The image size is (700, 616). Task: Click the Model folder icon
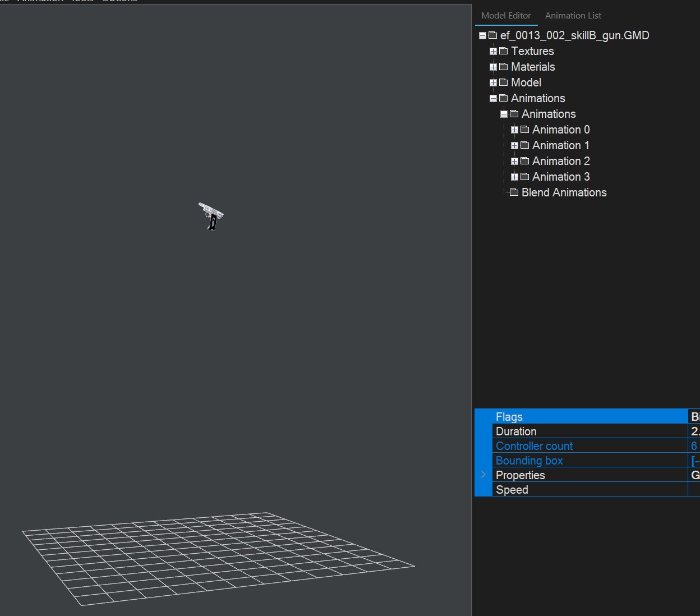click(504, 82)
